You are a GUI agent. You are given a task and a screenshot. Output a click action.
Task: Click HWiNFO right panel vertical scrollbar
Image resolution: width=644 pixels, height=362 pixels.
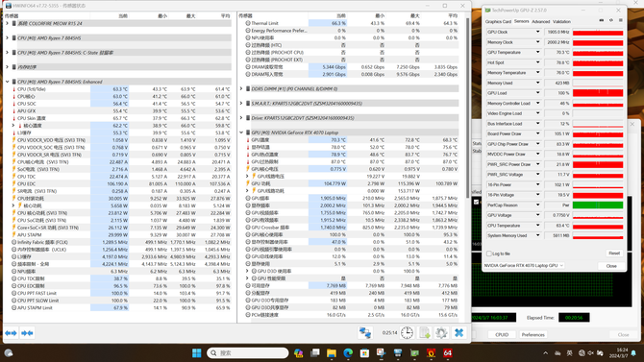[467, 108]
